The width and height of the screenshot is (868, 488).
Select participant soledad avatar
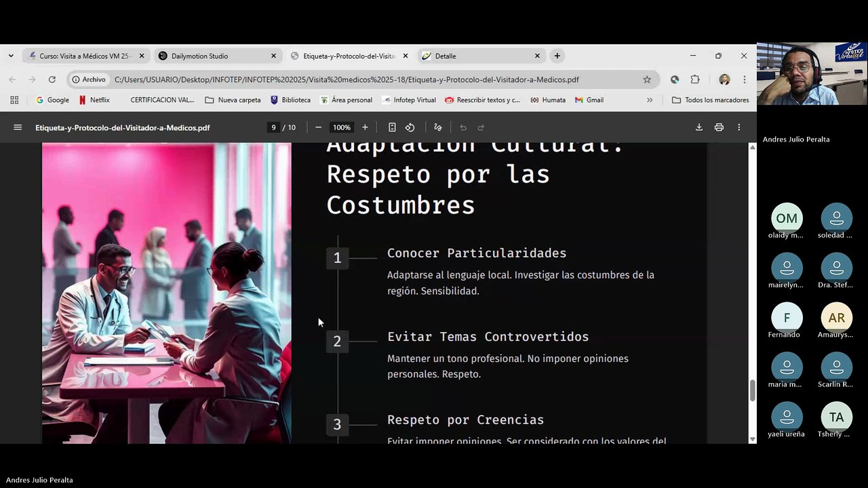tap(836, 218)
